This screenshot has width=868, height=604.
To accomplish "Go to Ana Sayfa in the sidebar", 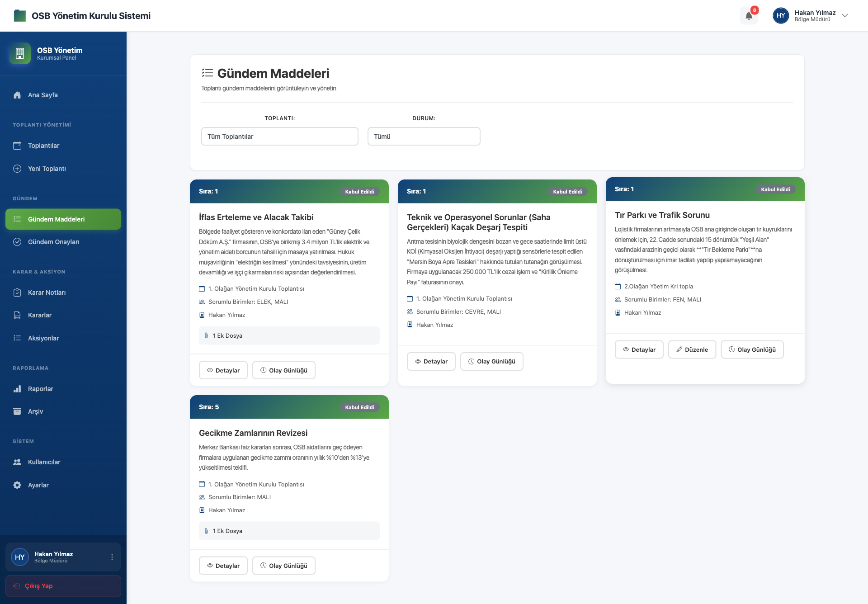I will tap(43, 95).
